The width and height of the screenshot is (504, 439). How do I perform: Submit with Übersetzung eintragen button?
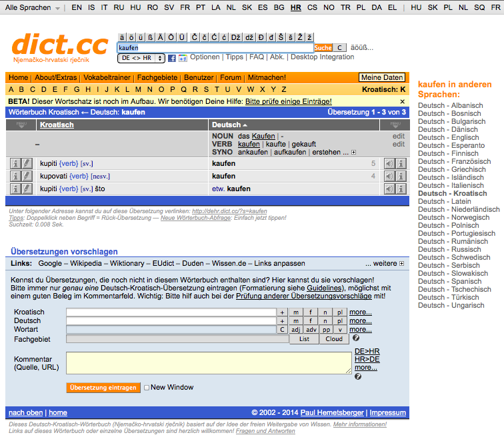[103, 388]
